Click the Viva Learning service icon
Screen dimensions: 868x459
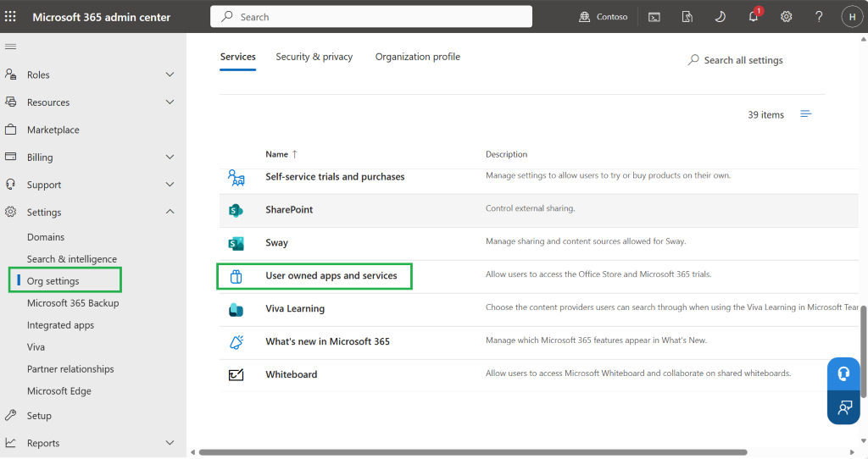click(x=236, y=309)
